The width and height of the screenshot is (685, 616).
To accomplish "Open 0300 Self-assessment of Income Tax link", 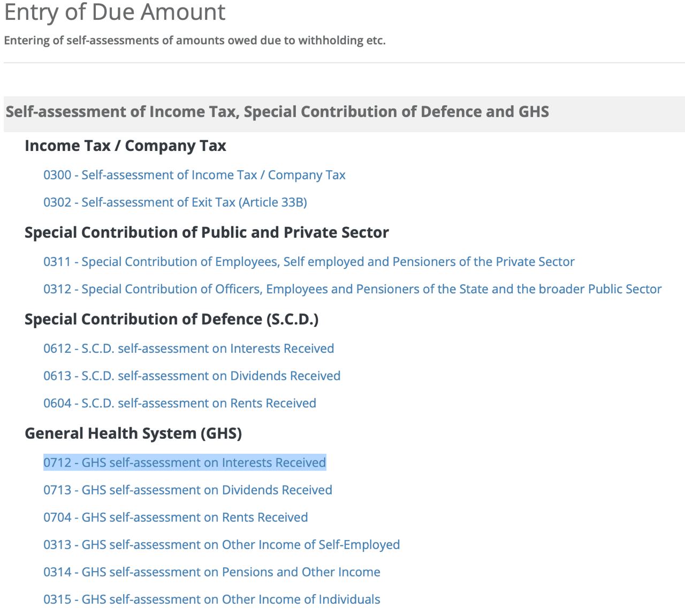I will point(194,175).
